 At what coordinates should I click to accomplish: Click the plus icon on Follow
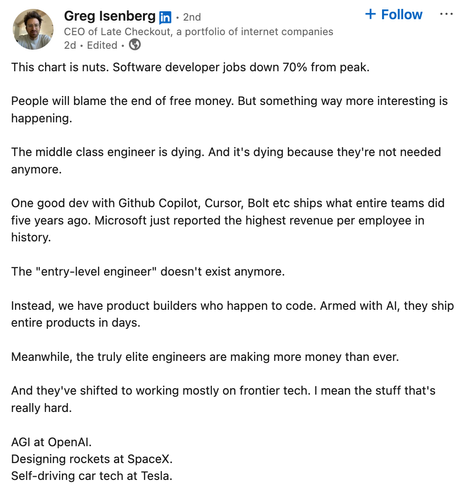coord(370,14)
